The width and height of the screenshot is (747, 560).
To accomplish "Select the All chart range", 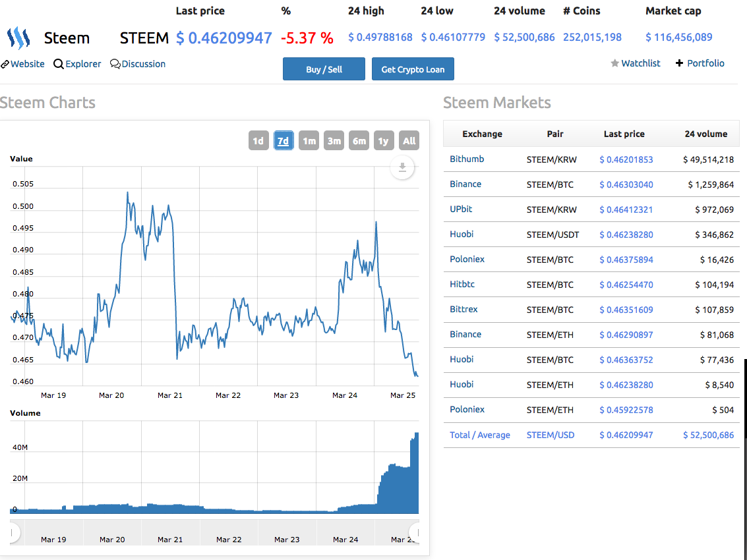I will 409,141.
